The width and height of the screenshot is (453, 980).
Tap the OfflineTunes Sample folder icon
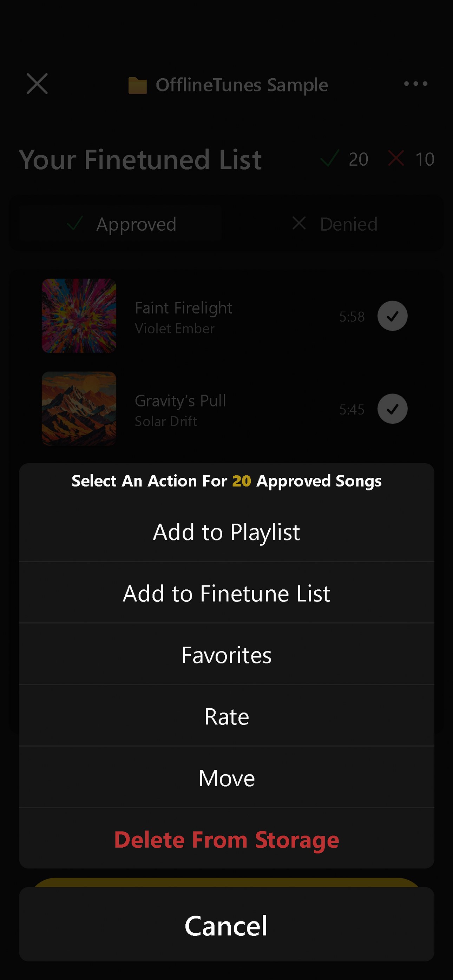click(x=137, y=85)
